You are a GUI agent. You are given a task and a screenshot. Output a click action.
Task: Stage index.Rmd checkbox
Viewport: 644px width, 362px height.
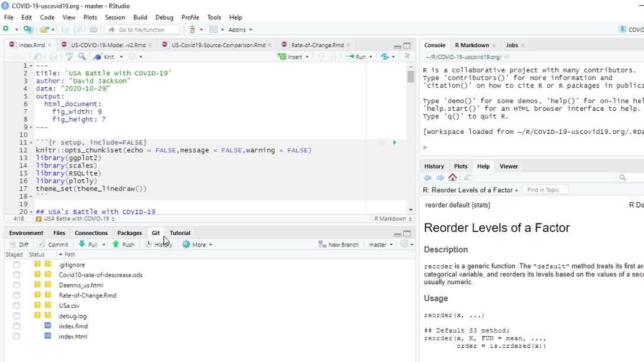coord(17,326)
